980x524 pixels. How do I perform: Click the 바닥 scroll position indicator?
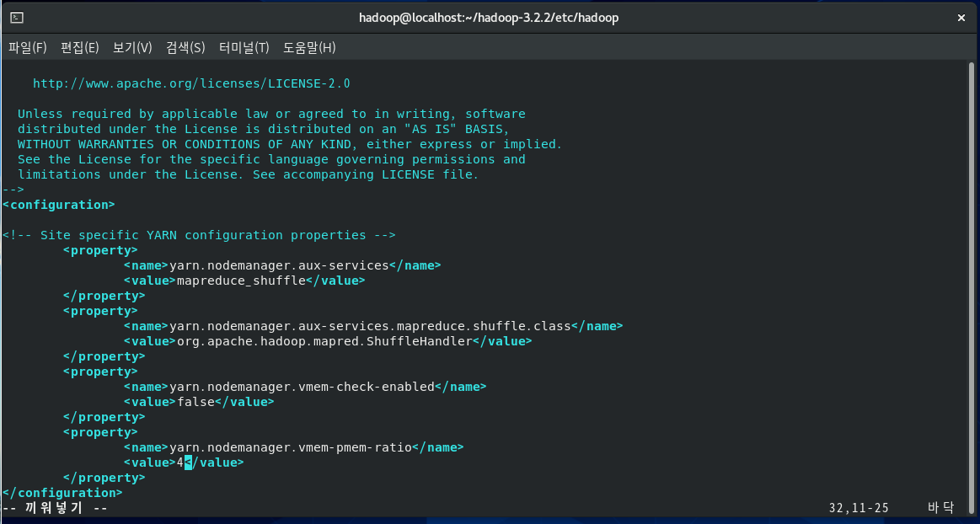(x=941, y=508)
